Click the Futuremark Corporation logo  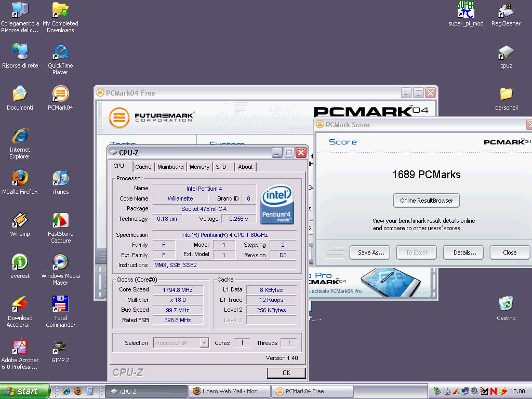[152, 117]
